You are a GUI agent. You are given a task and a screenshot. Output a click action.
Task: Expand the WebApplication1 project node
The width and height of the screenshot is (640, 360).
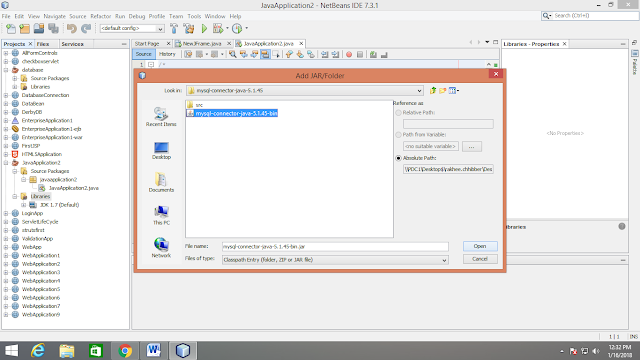pyautogui.click(x=6, y=256)
